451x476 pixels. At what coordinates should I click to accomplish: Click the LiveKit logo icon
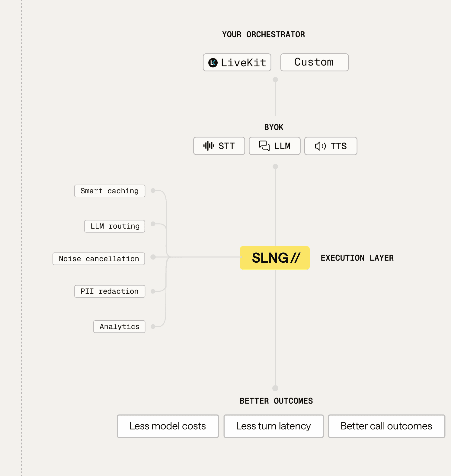coord(213,63)
